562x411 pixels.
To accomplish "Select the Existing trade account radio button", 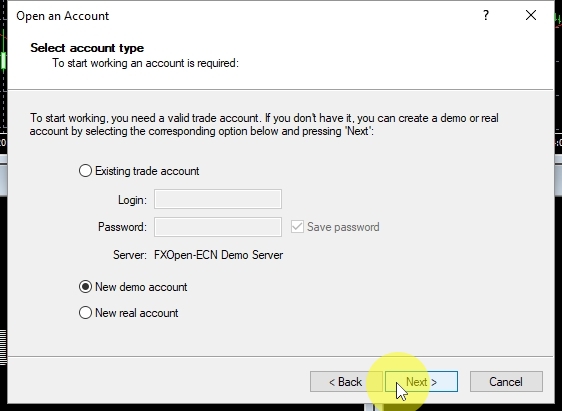I will coord(85,171).
